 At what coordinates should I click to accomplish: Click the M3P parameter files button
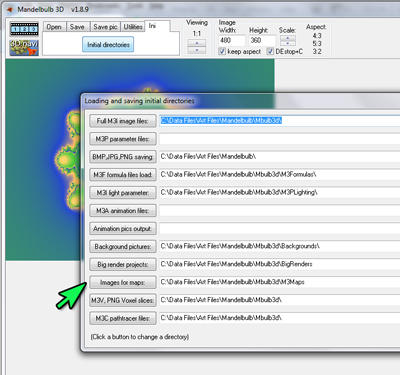point(123,139)
